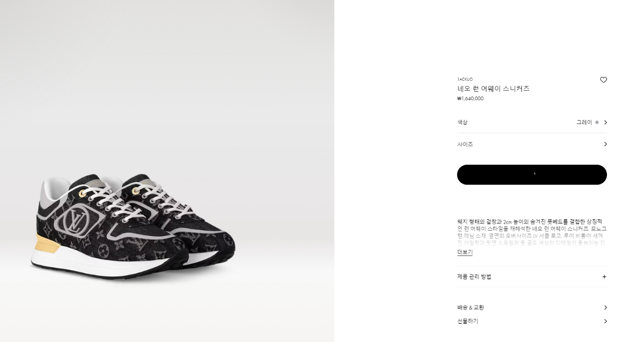This screenshot has width=644, height=342.
Task: Add sneakers to wishlist with heart icon
Action: click(603, 80)
